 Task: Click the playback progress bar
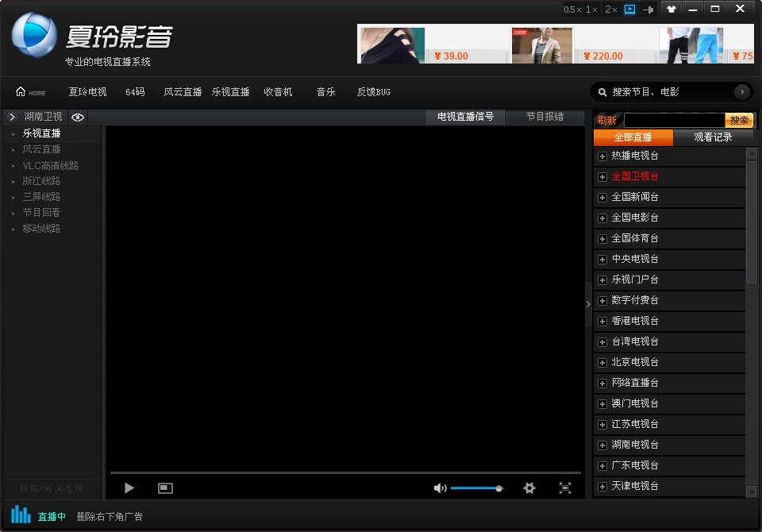tap(345, 472)
